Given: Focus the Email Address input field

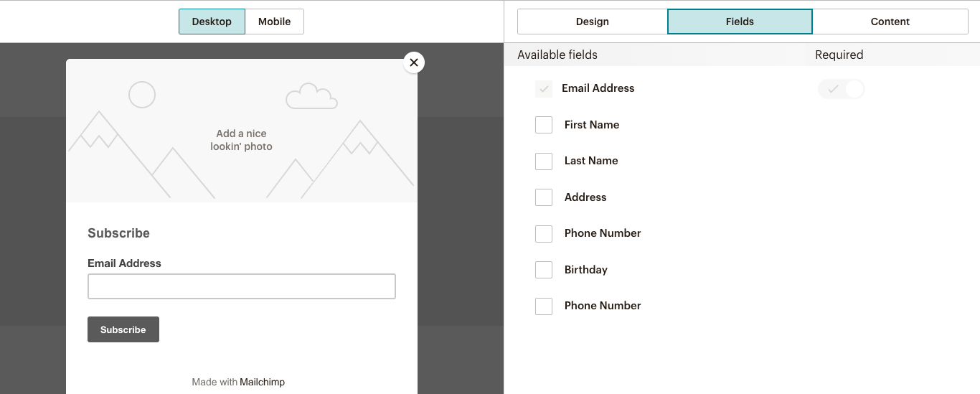Looking at the screenshot, I should click(x=242, y=286).
